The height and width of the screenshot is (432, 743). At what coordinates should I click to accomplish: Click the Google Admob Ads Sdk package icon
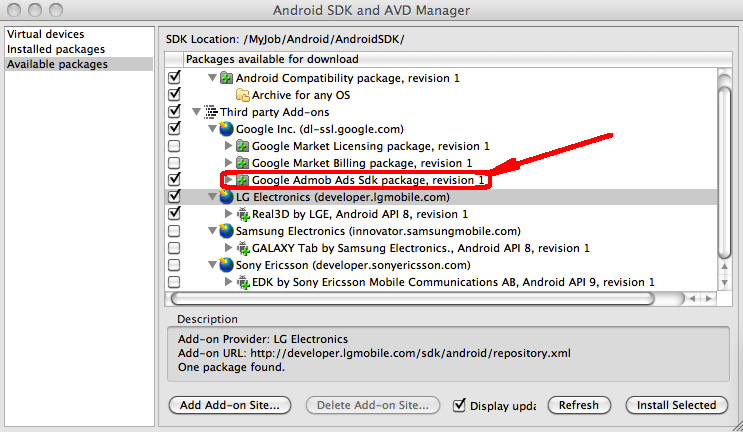click(242, 180)
